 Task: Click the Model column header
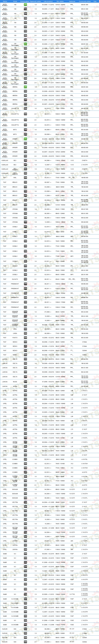click(x=15, y=1)
